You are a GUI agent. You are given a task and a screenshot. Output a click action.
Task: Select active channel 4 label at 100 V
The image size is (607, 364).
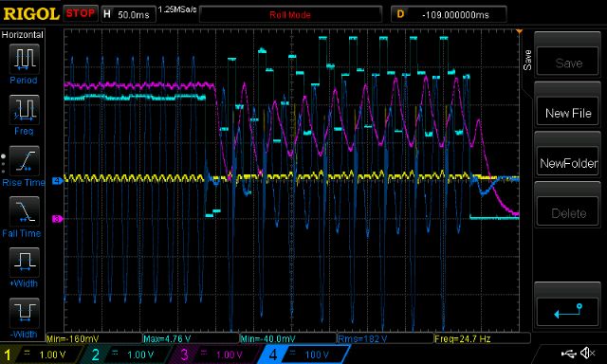(x=304, y=355)
